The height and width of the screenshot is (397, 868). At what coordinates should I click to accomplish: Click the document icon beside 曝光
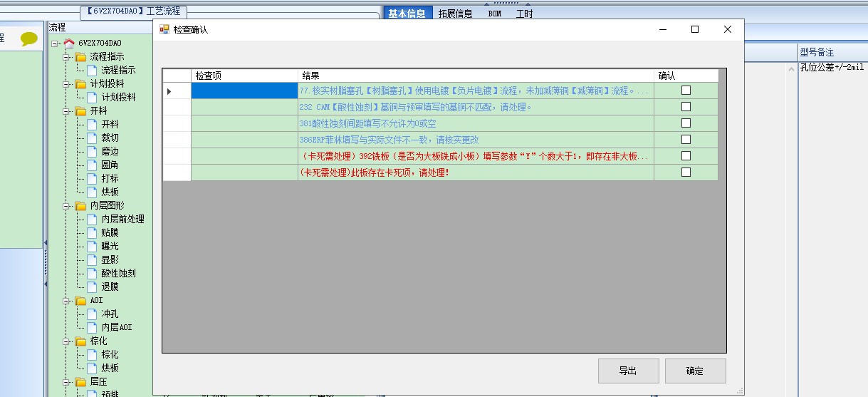coord(92,247)
